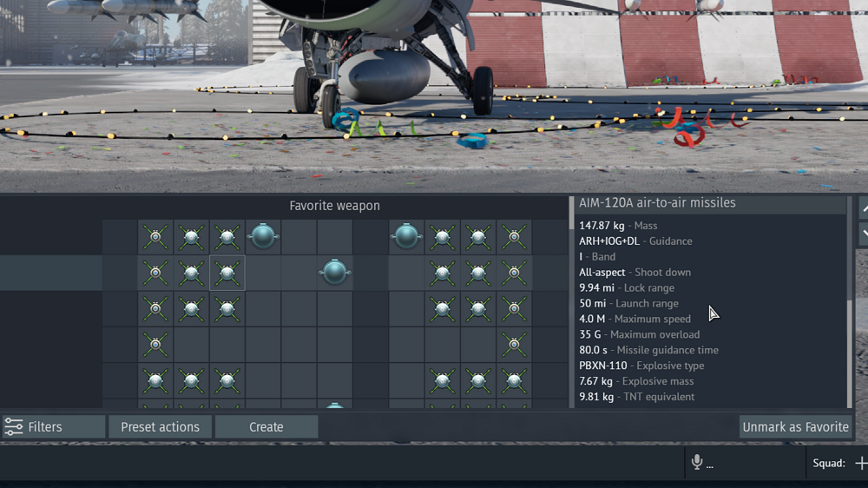
Task: Click the 80.0 s Missile guidance time stat
Action: [648, 350]
